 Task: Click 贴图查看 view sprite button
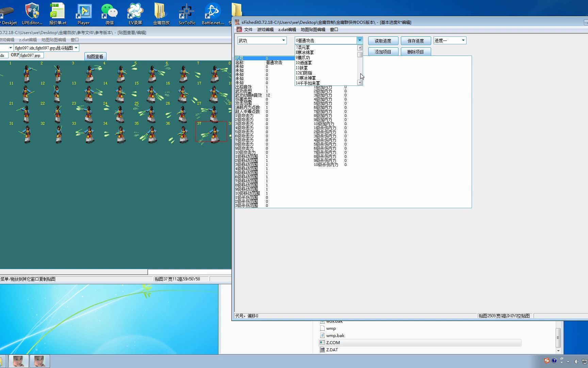coord(95,57)
